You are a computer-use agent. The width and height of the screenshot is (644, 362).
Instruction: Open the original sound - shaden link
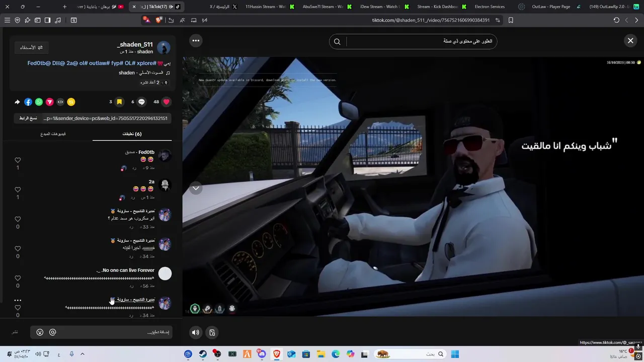141,73
